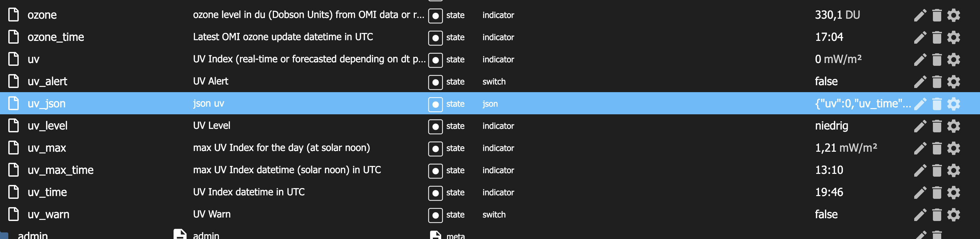
Task: Delete the ozone_time object with trash icon
Action: point(937,37)
